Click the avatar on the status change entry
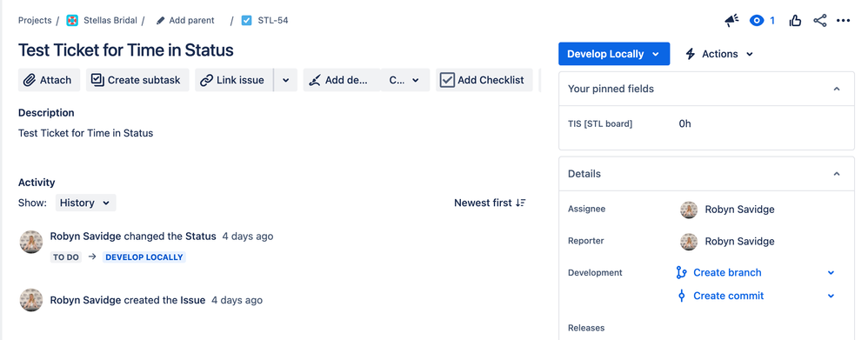This screenshot has width=868, height=340. 31,242
